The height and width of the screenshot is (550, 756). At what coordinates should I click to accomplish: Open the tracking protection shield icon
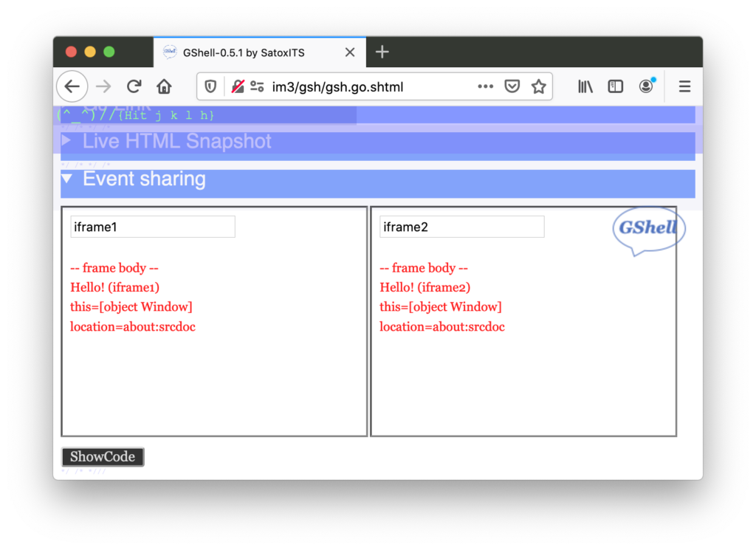pos(210,86)
